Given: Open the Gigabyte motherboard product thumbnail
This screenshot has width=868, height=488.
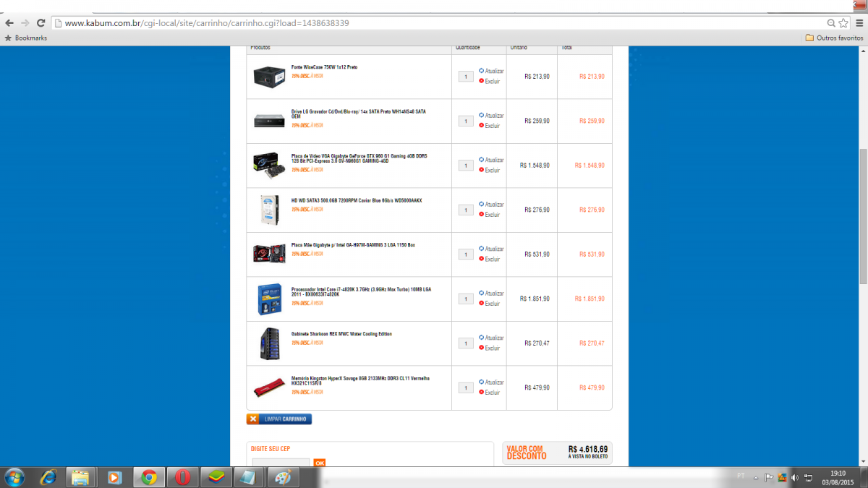Looking at the screenshot, I should point(269,254).
